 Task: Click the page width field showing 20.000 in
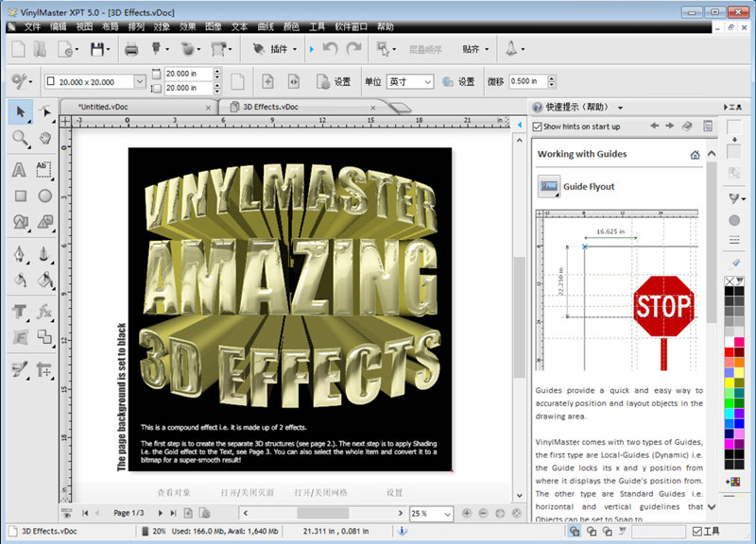(x=186, y=74)
